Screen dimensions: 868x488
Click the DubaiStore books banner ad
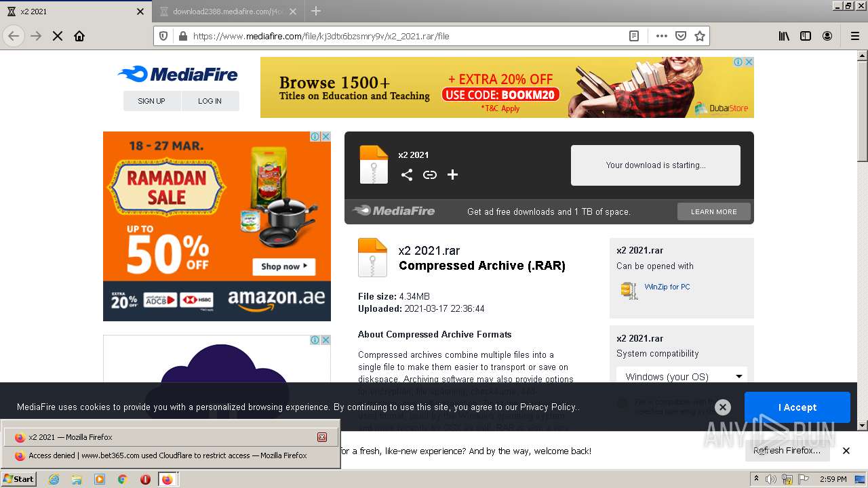coord(507,87)
